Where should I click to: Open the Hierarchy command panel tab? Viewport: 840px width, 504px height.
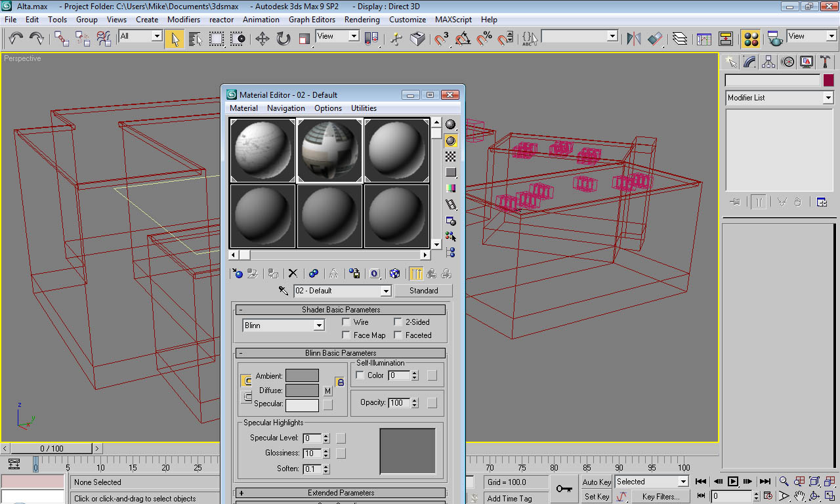(x=768, y=62)
